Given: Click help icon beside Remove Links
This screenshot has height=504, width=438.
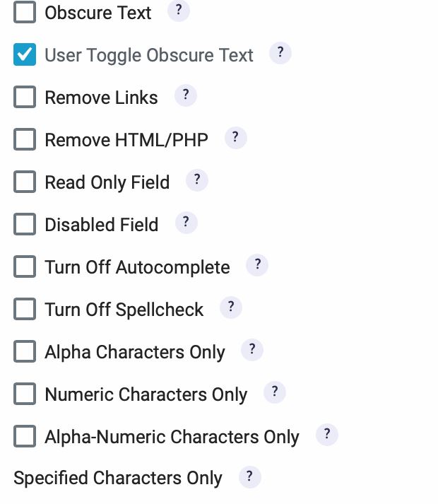Looking at the screenshot, I should [x=185, y=95].
